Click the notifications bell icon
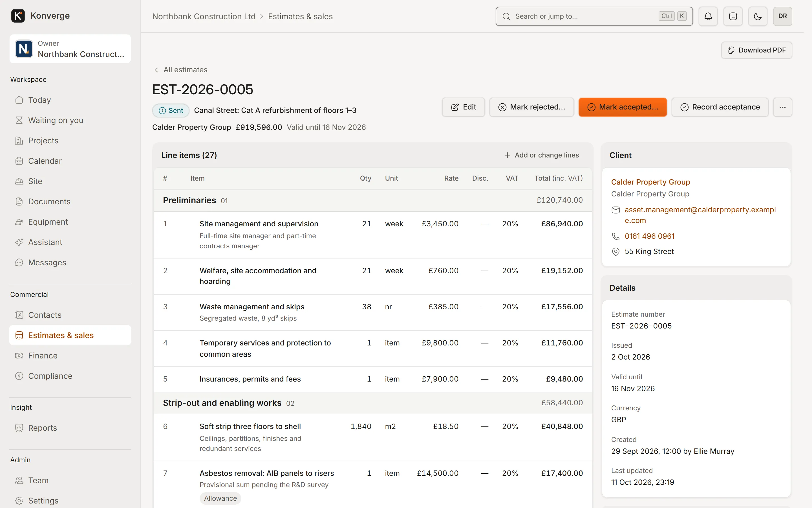Viewport: 812px width, 508px height. [708, 16]
